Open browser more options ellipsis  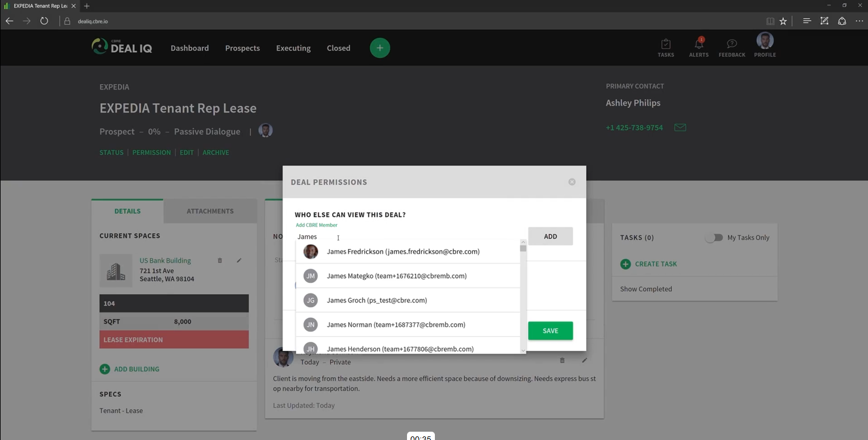pos(859,21)
